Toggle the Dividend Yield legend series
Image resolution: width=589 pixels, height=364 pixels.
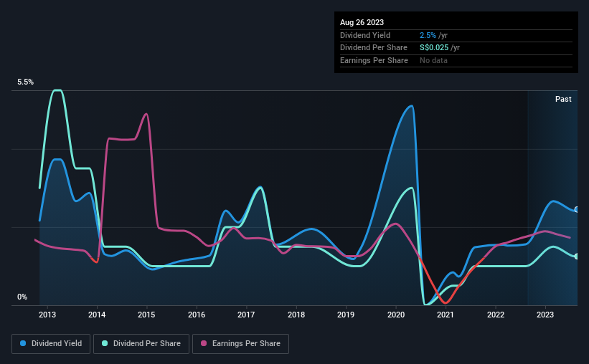[x=51, y=344]
